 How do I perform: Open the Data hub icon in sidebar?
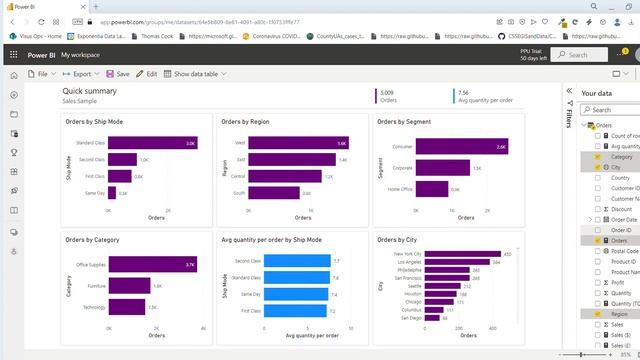click(x=14, y=133)
